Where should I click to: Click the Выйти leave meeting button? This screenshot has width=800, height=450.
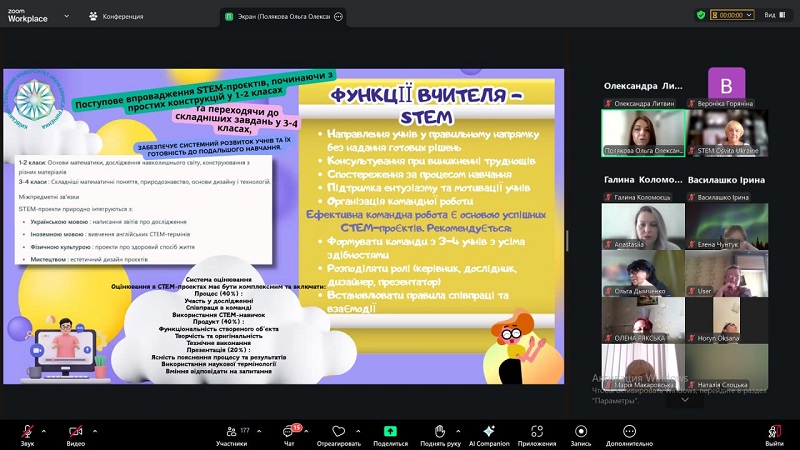(774, 430)
